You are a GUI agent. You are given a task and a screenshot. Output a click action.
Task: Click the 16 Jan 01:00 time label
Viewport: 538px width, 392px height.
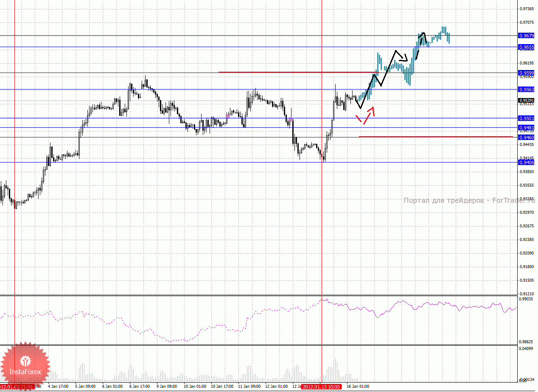[x=358, y=386]
